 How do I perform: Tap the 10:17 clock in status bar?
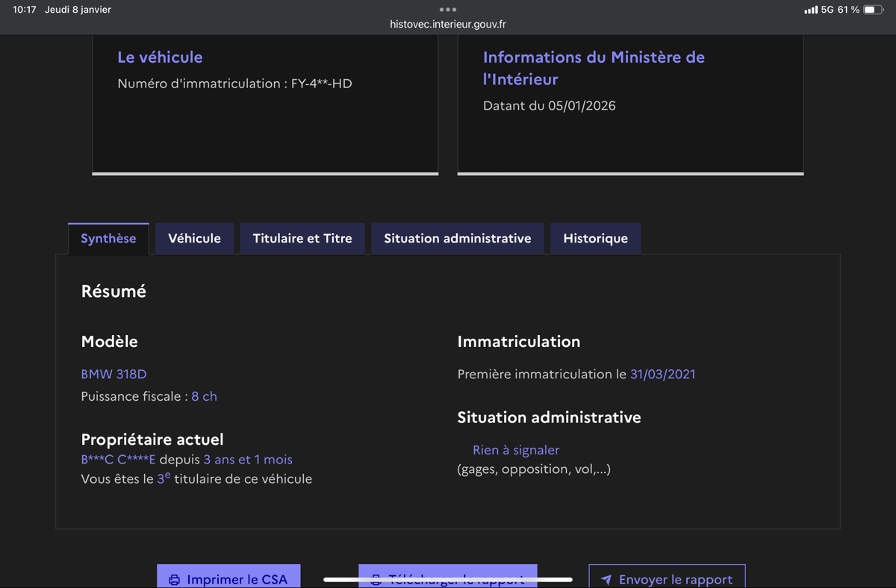click(25, 10)
